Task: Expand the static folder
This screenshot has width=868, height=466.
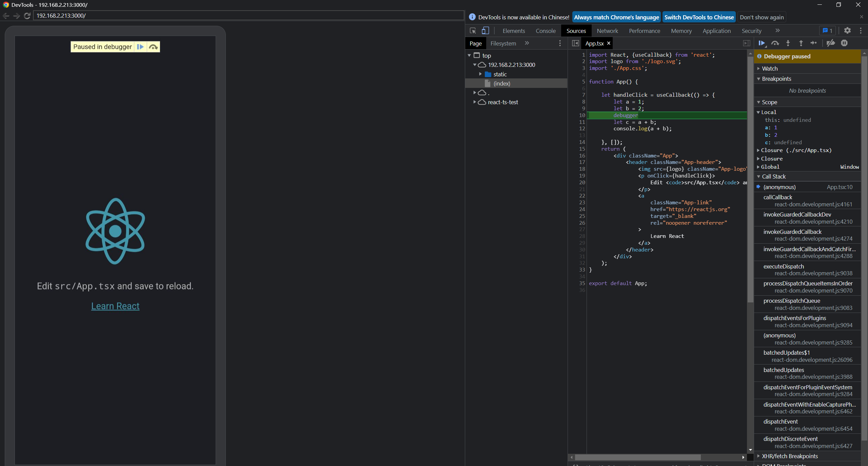Action: tap(480, 74)
